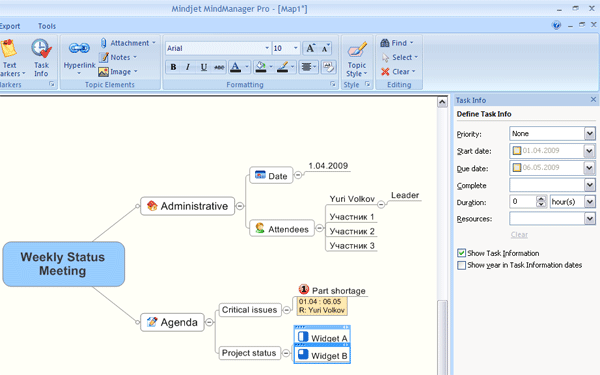
Task: Open the Arial font name dropdown
Action: tap(267, 48)
